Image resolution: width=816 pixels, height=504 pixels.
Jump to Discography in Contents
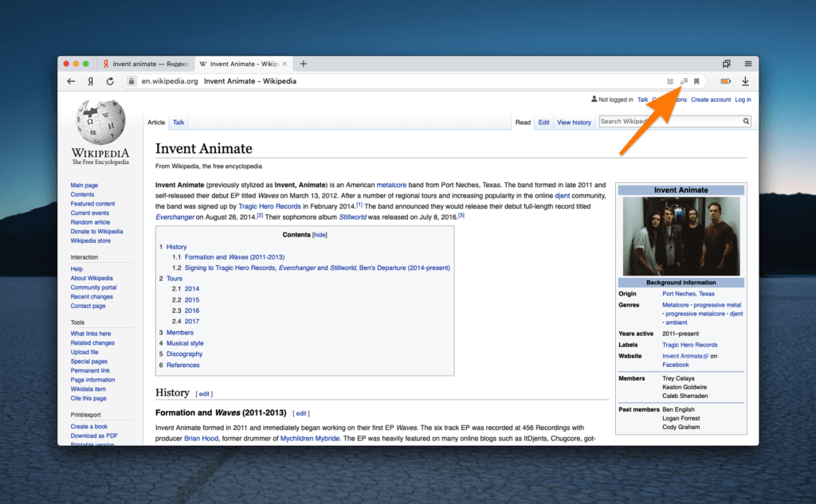click(x=184, y=354)
